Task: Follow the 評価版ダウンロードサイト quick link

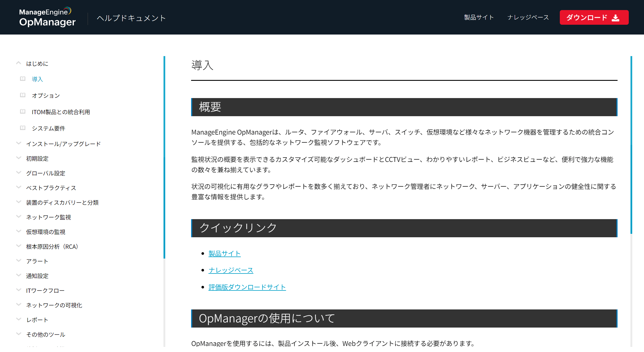Action: tap(247, 287)
